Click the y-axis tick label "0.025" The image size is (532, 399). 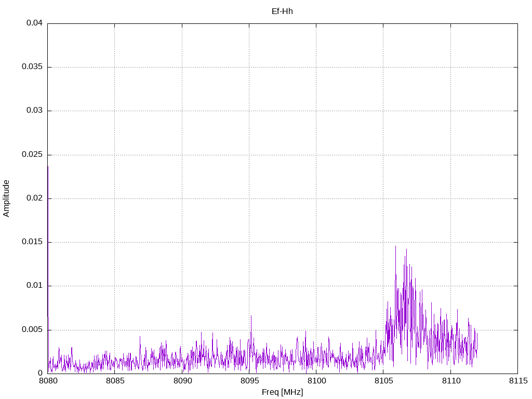[x=32, y=155]
